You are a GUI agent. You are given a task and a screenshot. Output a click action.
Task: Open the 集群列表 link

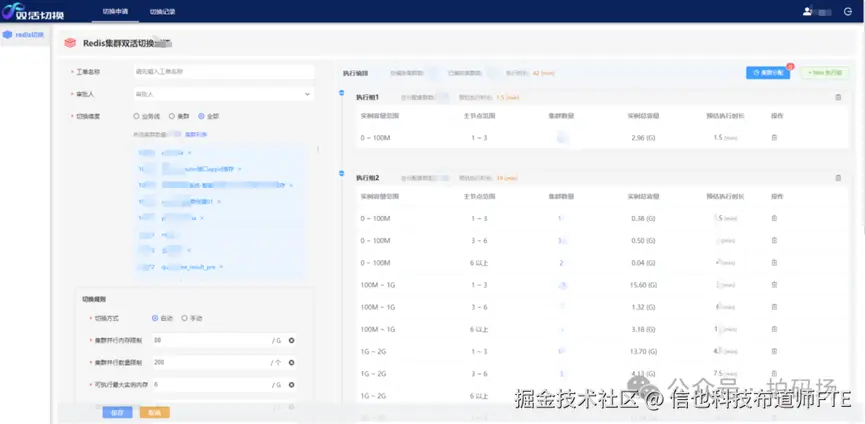click(x=196, y=134)
